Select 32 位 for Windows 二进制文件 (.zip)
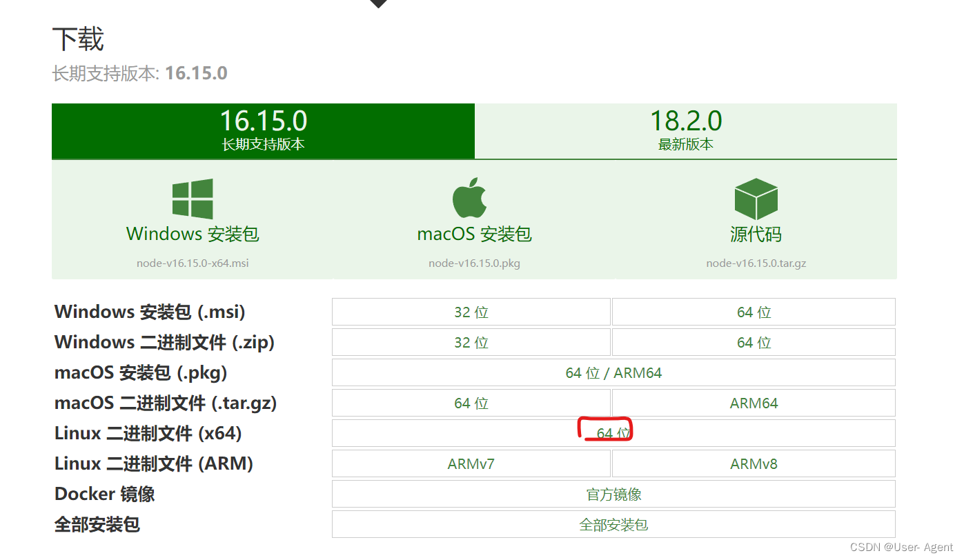 coord(471,342)
